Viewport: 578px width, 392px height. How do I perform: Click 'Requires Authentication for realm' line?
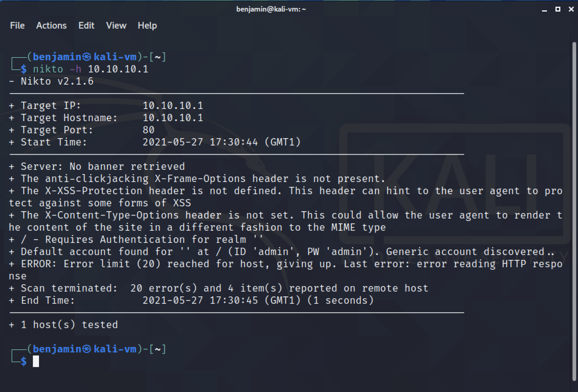point(136,240)
